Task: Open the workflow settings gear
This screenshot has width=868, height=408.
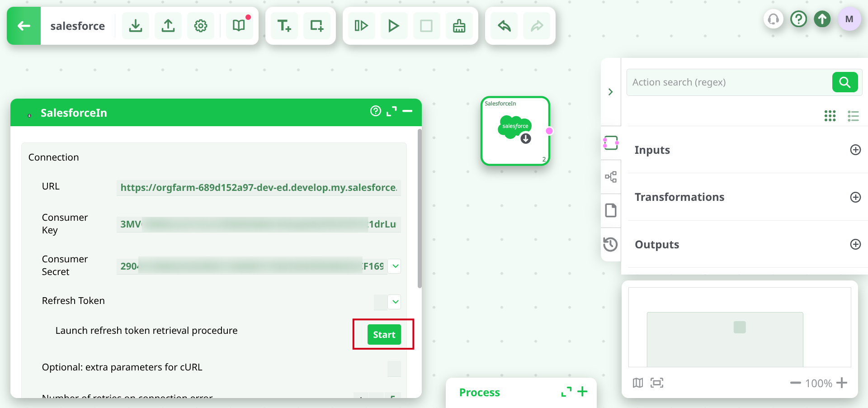Action: click(x=201, y=26)
